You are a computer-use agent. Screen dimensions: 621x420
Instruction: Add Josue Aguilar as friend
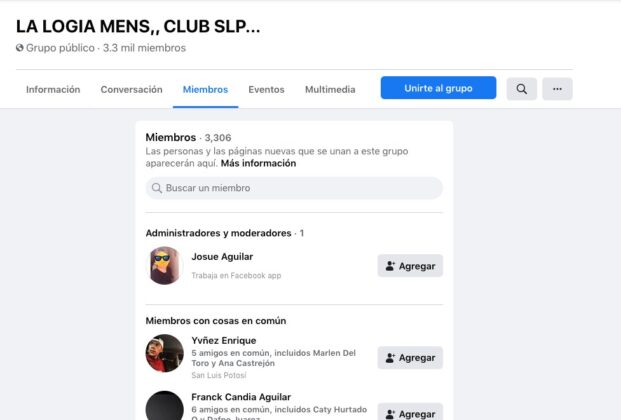[410, 265]
